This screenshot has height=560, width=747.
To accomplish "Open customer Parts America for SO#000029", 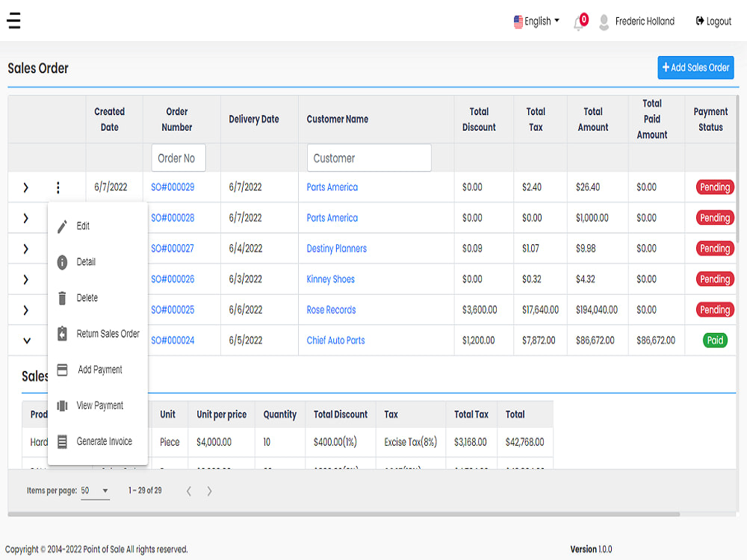I will pos(332,187).
